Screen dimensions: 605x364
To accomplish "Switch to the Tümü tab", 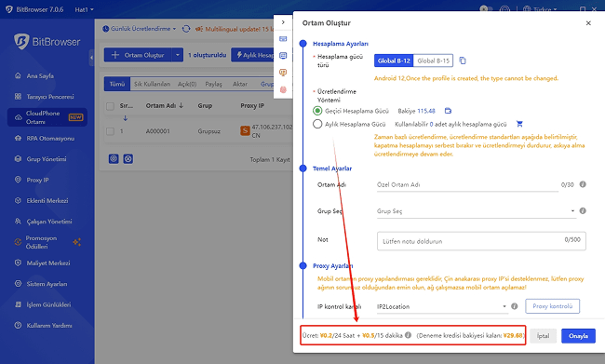I will click(x=117, y=84).
